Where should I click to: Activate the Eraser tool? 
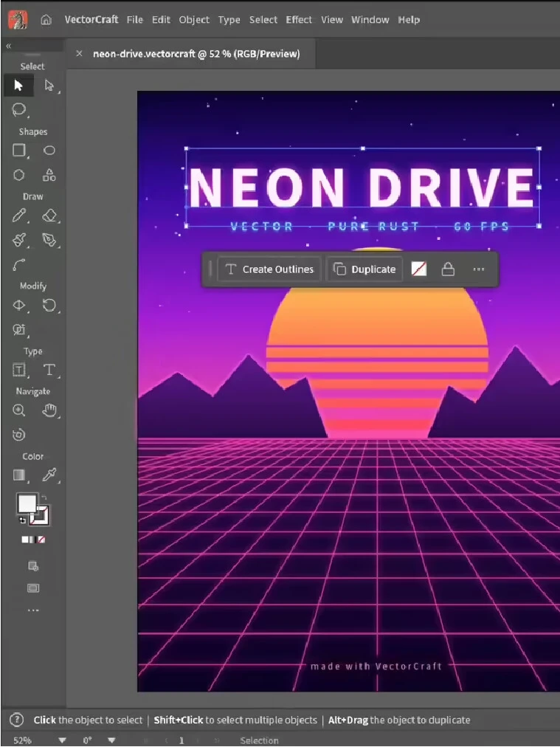pos(49,216)
